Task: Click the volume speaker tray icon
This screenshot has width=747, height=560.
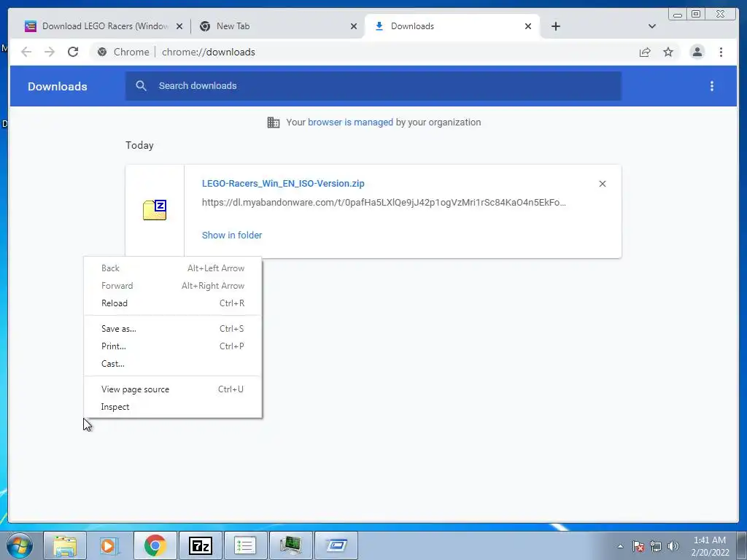Action: [673, 546]
